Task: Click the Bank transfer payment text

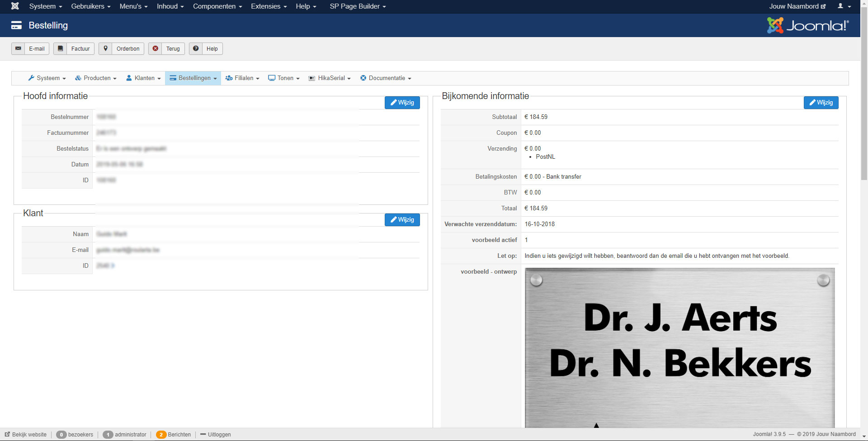Action: pyautogui.click(x=564, y=176)
